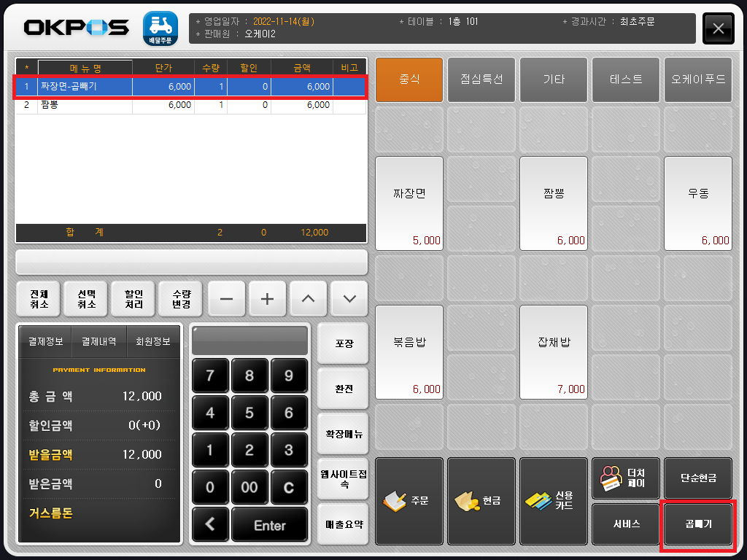The height and width of the screenshot is (560, 747).
Task: Select 신용카드 credit card payment
Action: point(554,501)
